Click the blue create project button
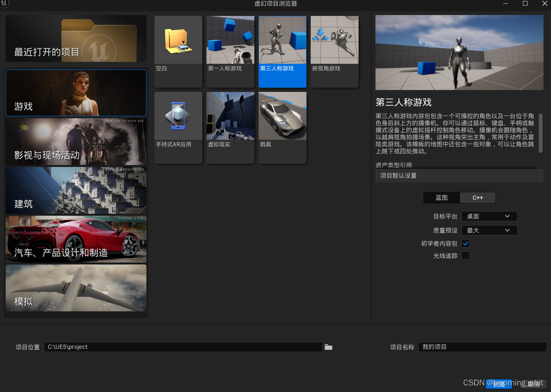The width and height of the screenshot is (551, 392). click(499, 384)
